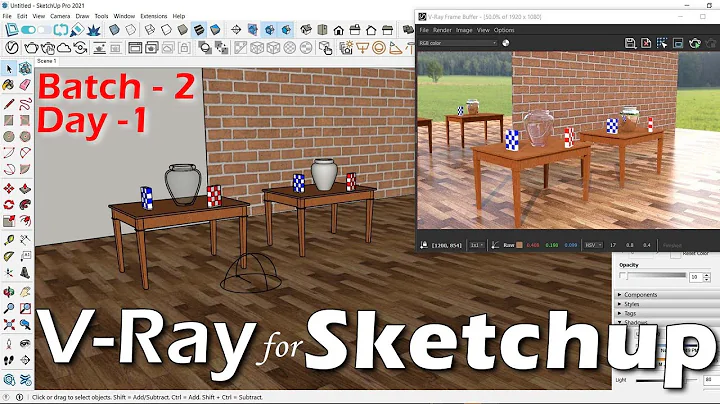Toggle Shaded With Textures style
The height and width of the screenshot is (404, 720).
tap(199, 30)
